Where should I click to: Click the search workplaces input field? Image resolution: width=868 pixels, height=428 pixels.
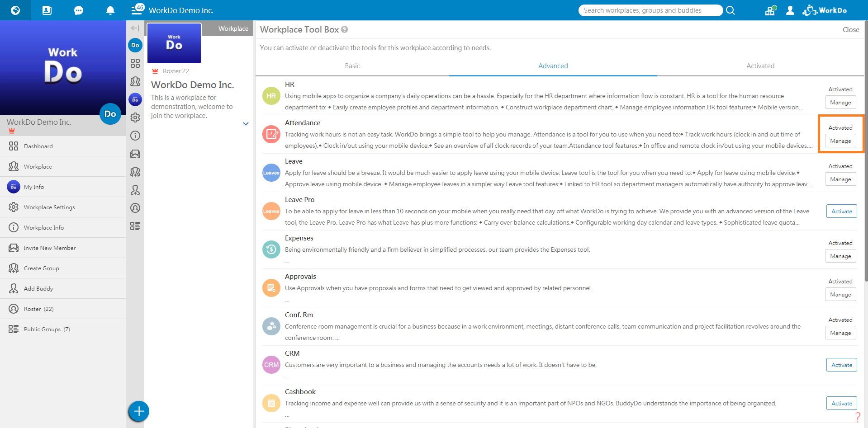coord(650,10)
